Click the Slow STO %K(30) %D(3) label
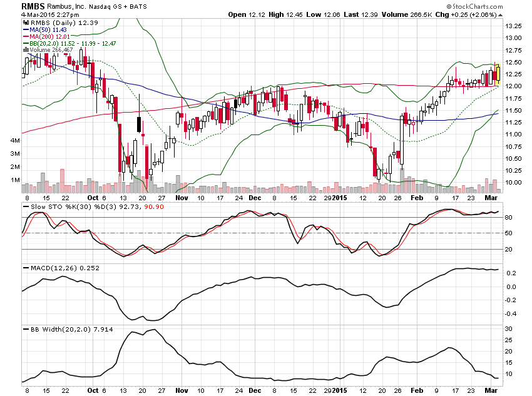Viewport: 532px width, 396px height. 74,206
